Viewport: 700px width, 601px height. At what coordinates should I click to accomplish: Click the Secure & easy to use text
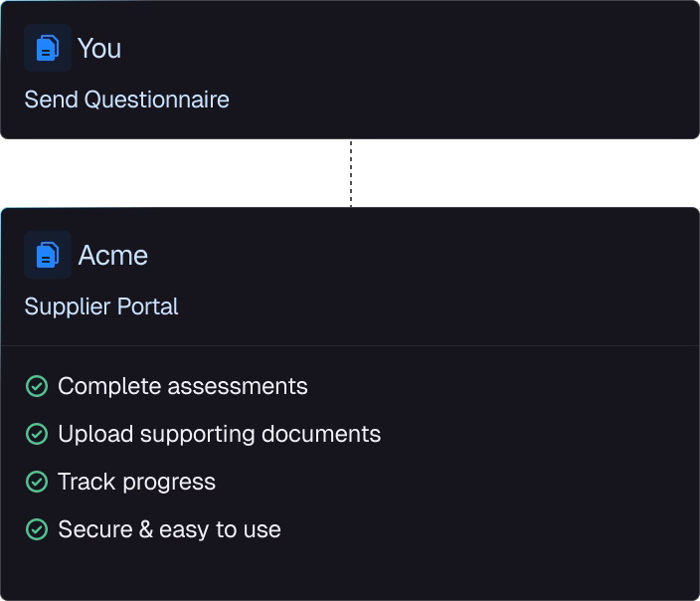click(170, 529)
